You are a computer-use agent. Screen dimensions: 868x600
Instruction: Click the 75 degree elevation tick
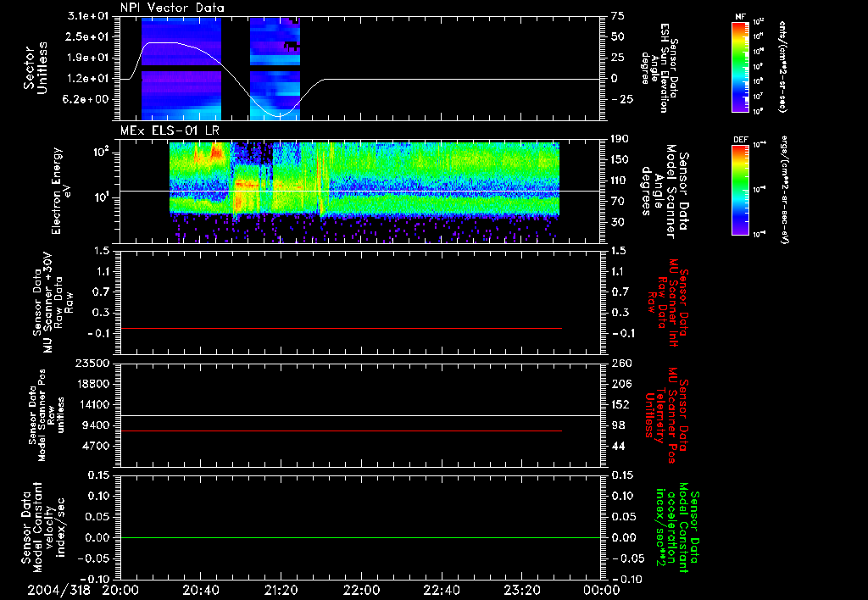pos(618,16)
